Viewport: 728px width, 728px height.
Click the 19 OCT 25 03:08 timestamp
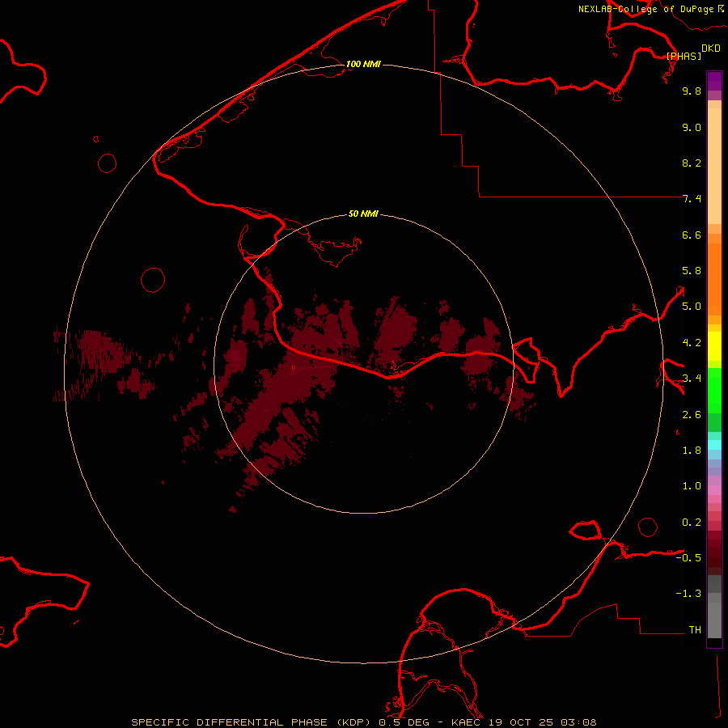click(542, 722)
